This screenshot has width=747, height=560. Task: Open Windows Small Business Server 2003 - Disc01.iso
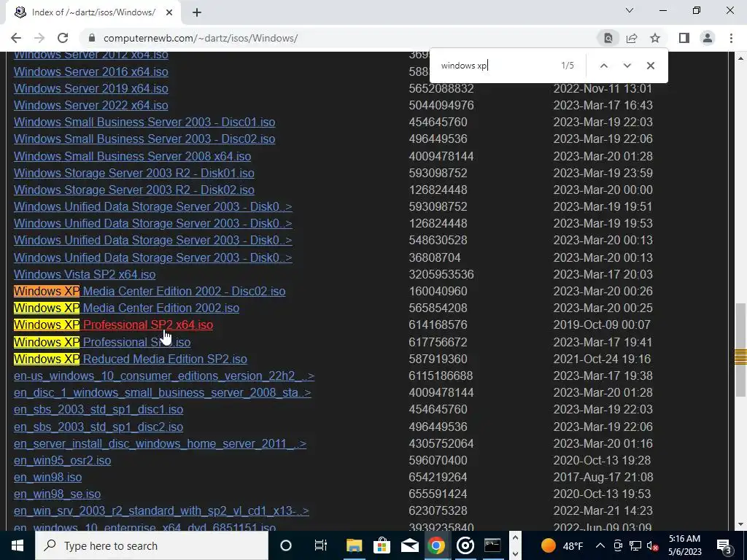pyautogui.click(x=144, y=122)
